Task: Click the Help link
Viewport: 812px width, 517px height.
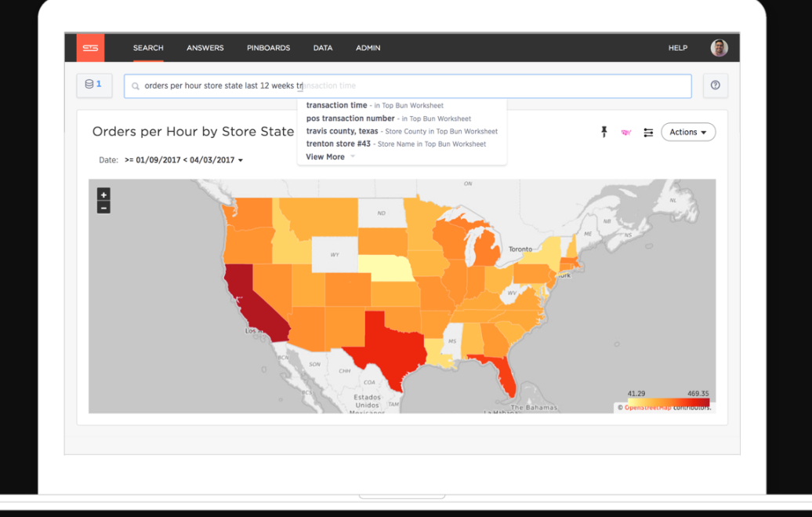Action: (677, 48)
